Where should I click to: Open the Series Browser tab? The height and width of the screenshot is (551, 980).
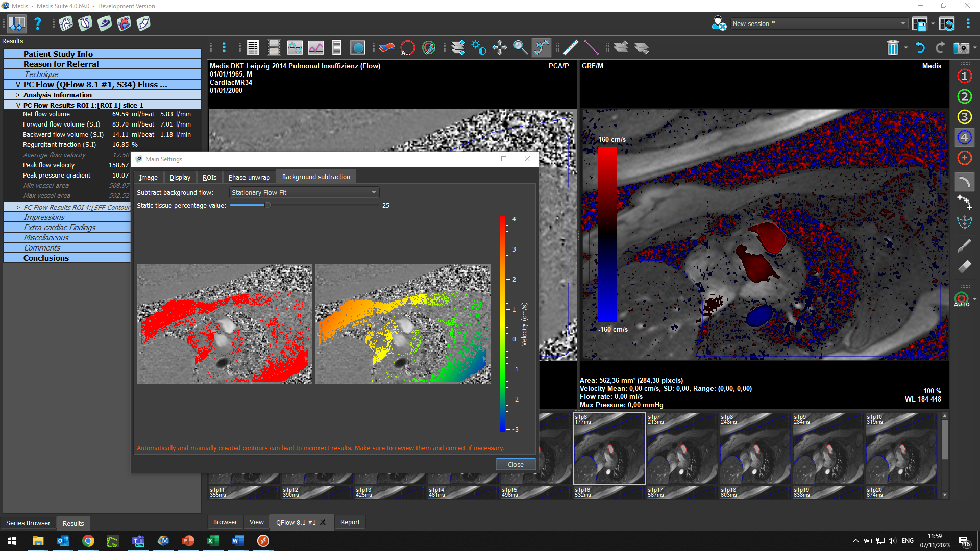click(28, 523)
